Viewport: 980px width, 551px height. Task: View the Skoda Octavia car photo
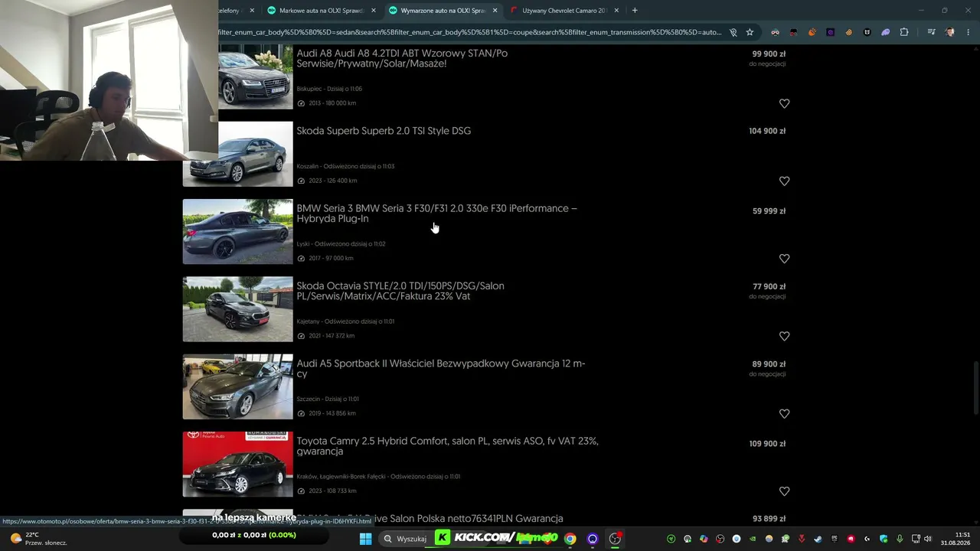237,309
